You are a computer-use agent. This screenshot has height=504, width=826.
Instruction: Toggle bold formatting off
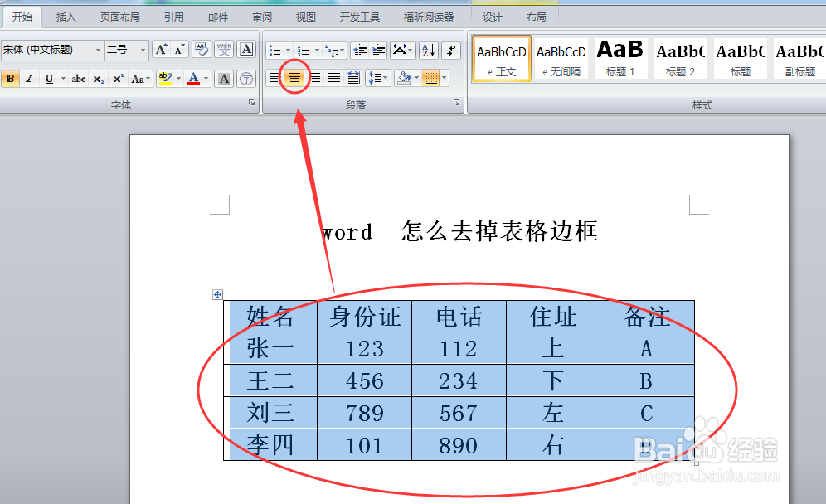pos(9,77)
